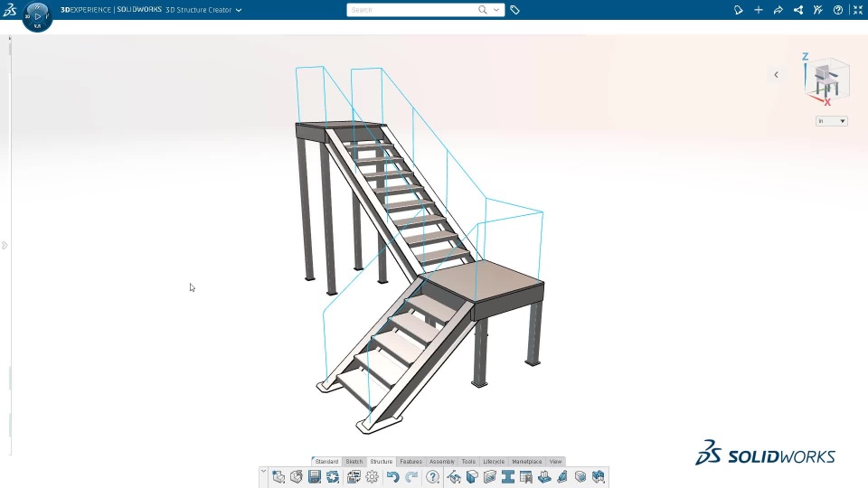This screenshot has width=868, height=488.
Task: Collapse the view panel left chevron
Action: [x=776, y=75]
